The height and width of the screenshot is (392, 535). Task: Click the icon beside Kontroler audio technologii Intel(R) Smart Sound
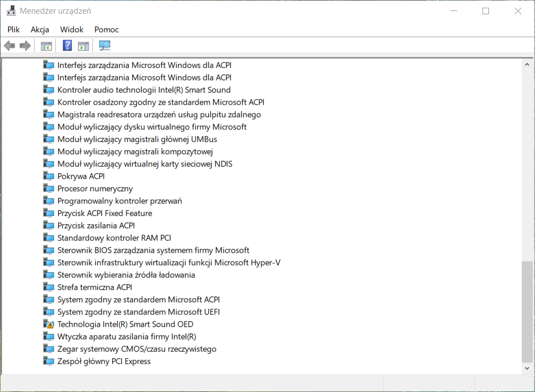click(x=48, y=90)
